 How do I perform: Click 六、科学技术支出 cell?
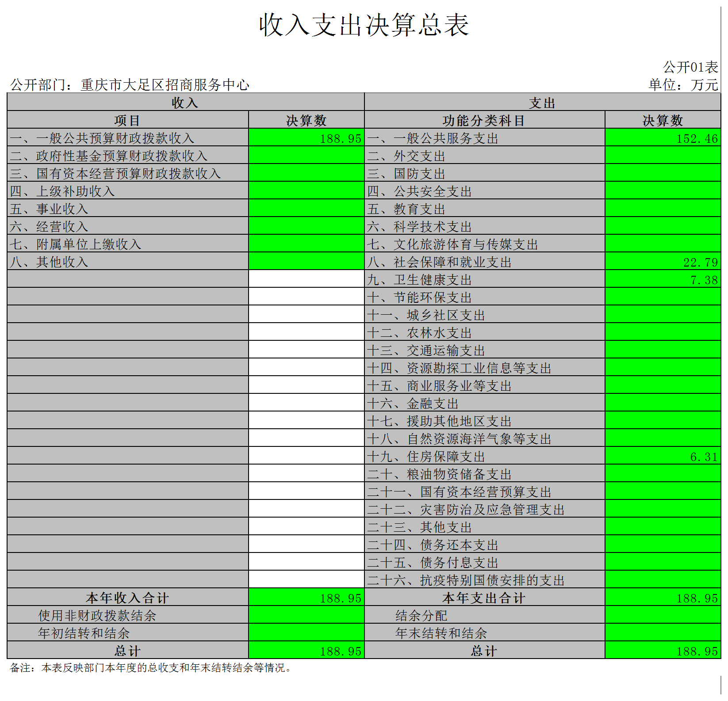484,226
